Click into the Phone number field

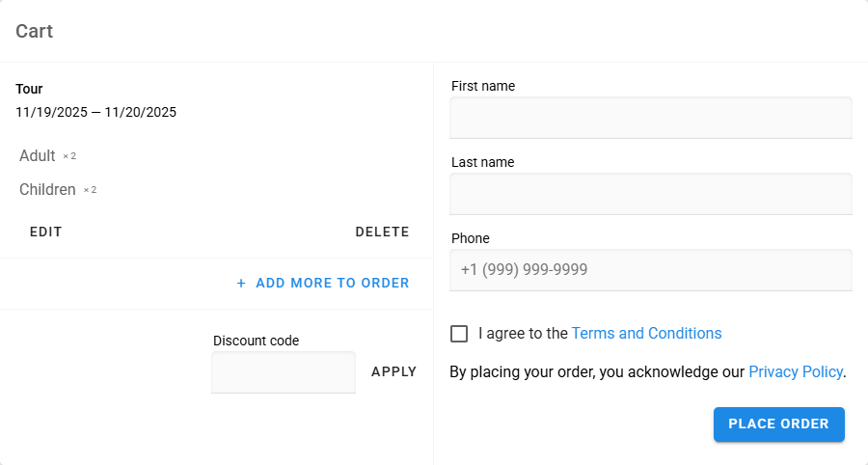tap(651, 270)
